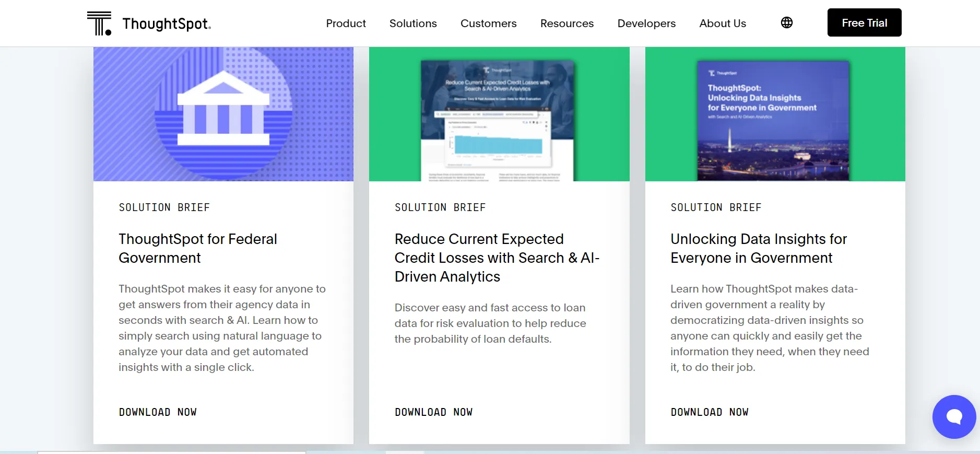Click the Federal Government building illustration
Screen dimensions: 980x454
[223, 114]
